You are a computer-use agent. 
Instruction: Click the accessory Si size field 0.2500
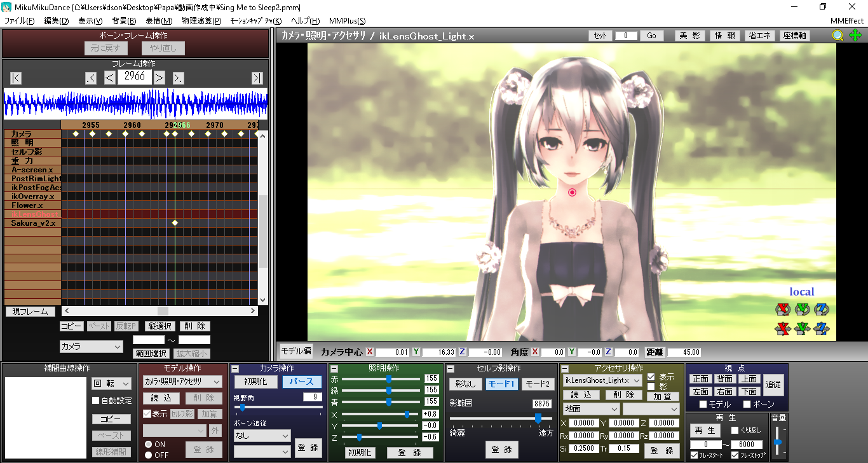(583, 449)
